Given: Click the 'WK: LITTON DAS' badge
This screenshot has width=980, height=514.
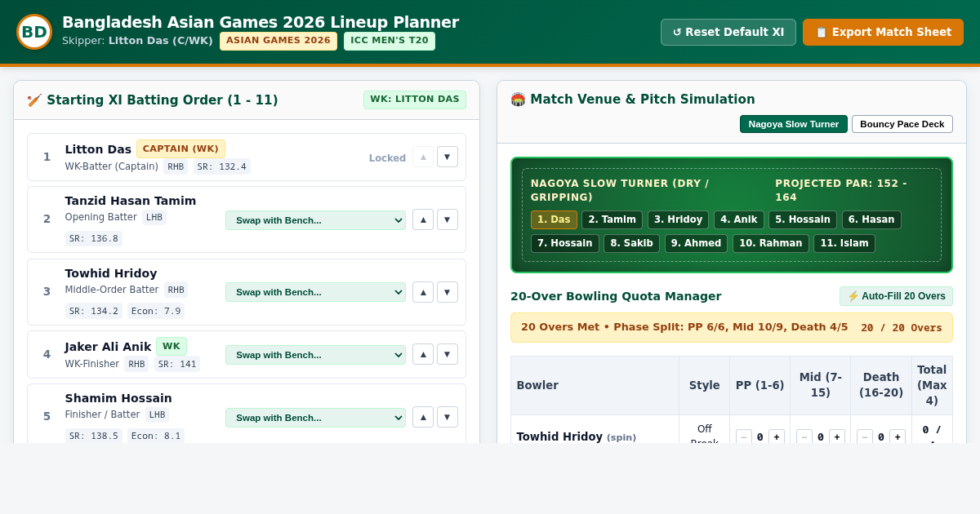Looking at the screenshot, I should [x=415, y=100].
